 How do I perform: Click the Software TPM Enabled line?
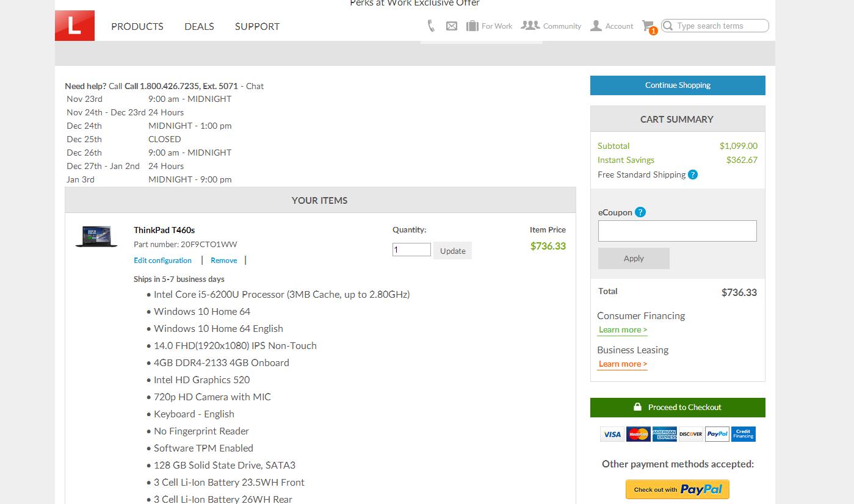pyautogui.click(x=203, y=448)
